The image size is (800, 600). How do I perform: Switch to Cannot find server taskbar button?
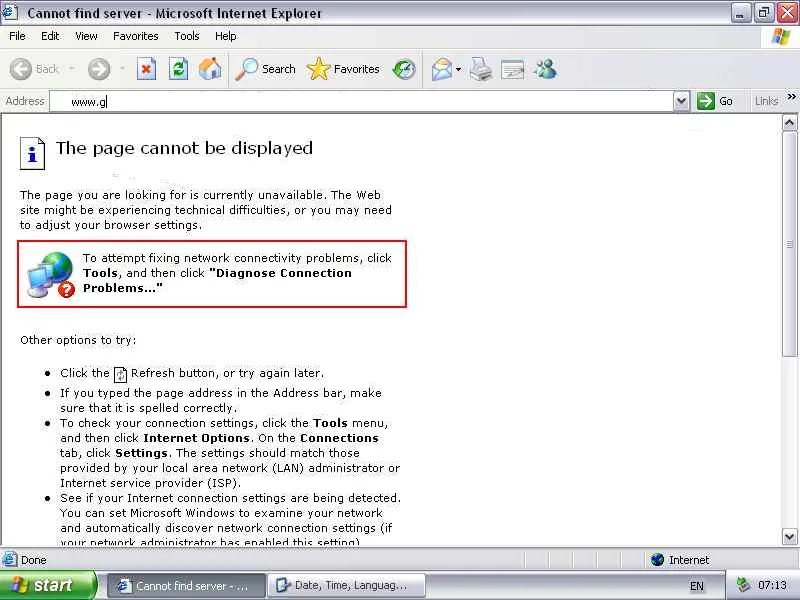(186, 585)
